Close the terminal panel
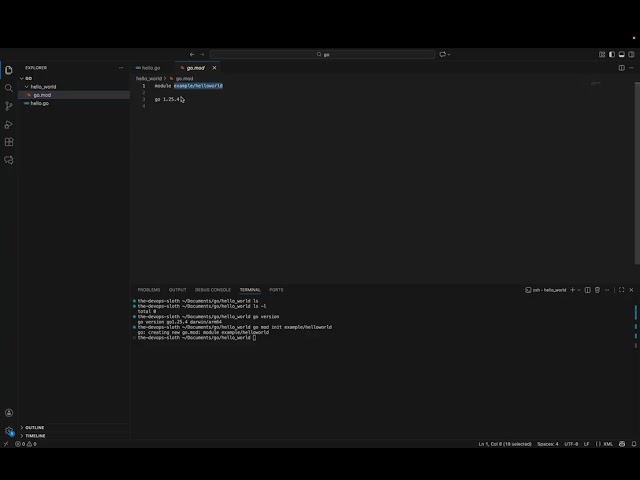Viewport: 640px width, 480px height. point(631,290)
